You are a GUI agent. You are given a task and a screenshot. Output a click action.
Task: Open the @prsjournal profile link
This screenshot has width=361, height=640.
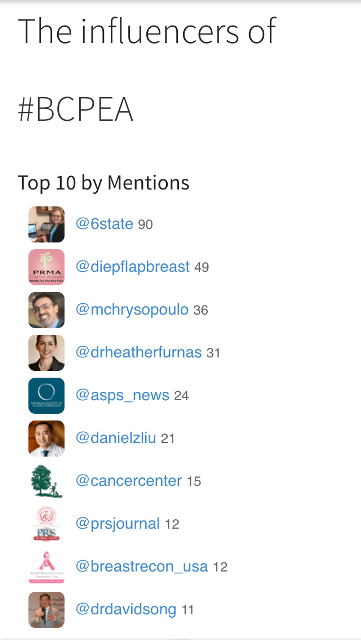click(118, 524)
